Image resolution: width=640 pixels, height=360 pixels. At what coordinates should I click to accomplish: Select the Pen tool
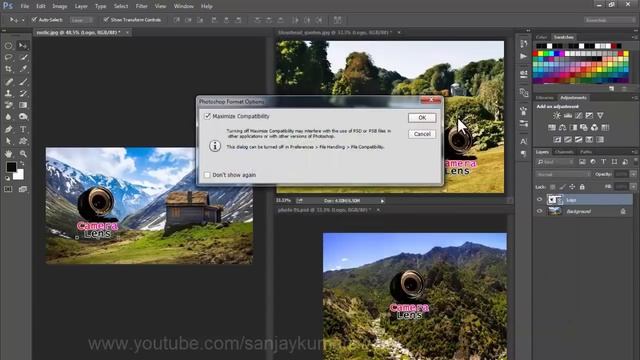point(8,129)
